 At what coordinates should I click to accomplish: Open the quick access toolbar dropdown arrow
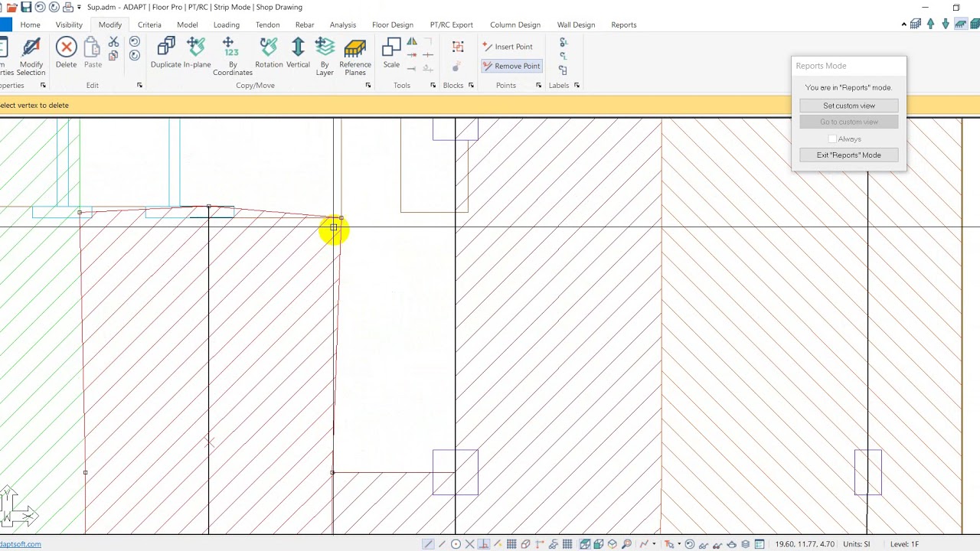[x=79, y=7]
